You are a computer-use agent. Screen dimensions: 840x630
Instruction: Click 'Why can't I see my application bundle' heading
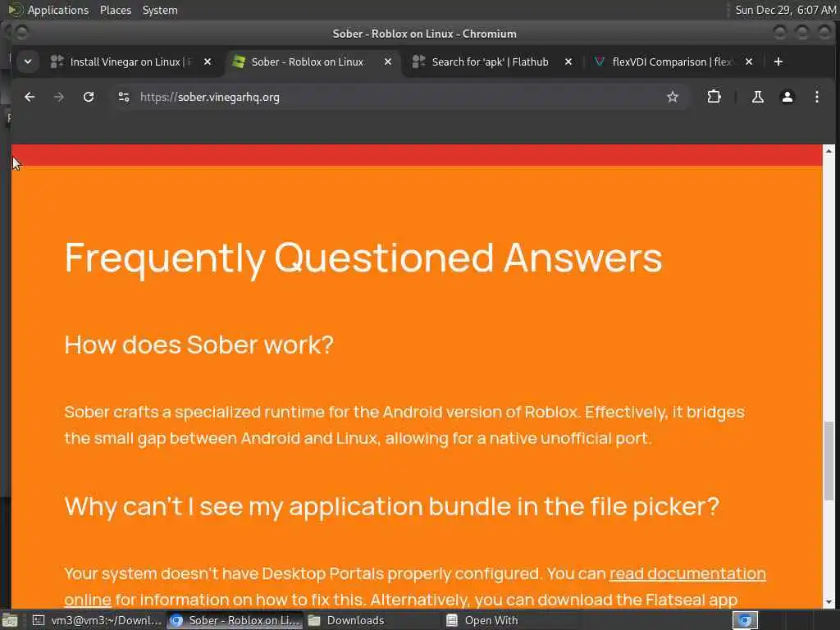[391, 506]
